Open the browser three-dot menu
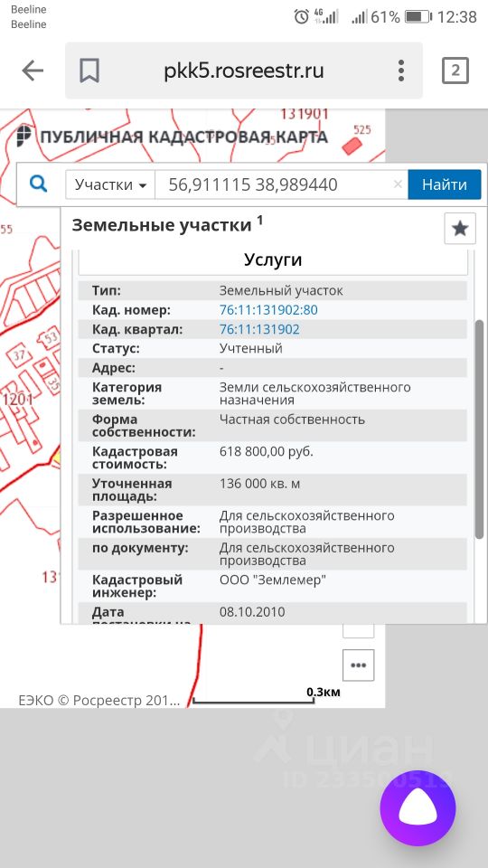Viewport: 488px width, 868px height. click(x=401, y=71)
